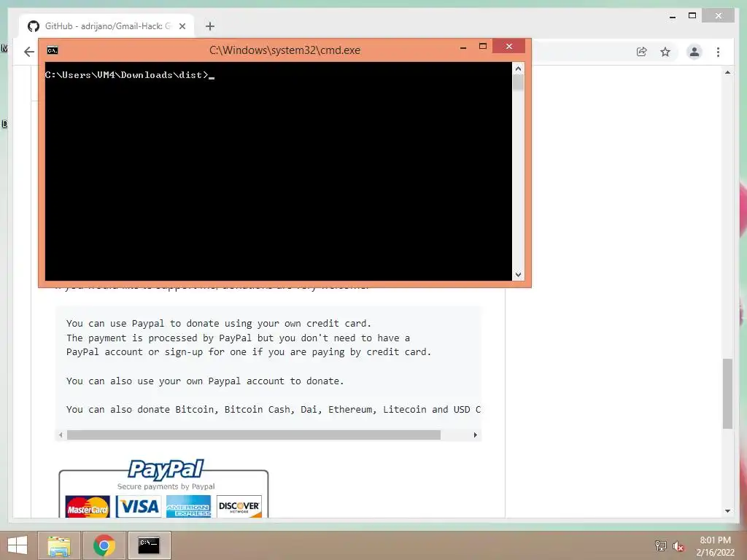Screen dimensions: 747x560
Task: Bookmark this page with the star icon
Action: click(665, 52)
